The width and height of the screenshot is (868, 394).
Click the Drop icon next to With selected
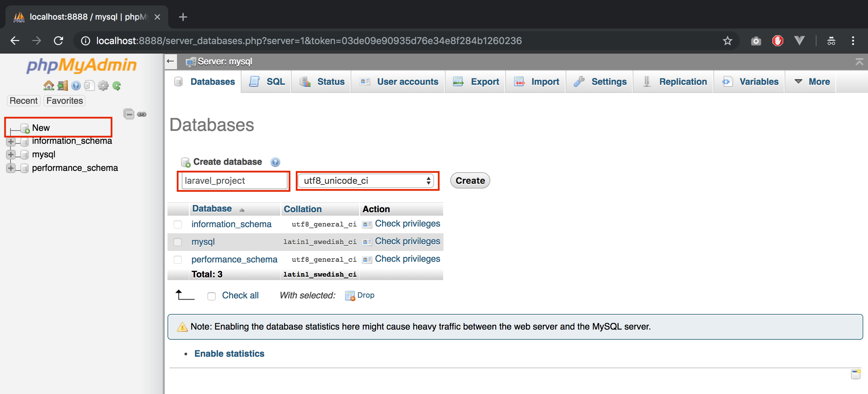pos(350,295)
